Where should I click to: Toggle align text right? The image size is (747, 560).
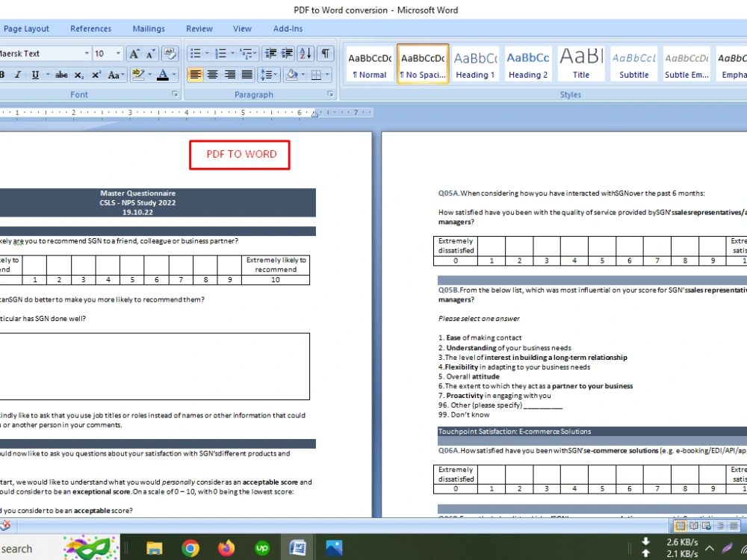tap(229, 75)
